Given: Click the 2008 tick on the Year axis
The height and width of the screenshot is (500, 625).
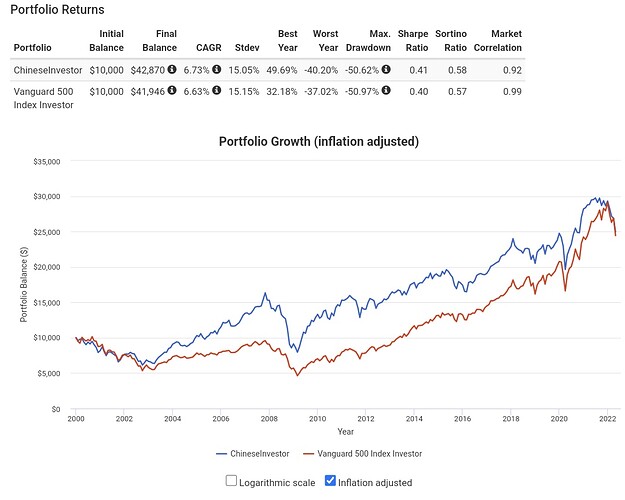Looking at the screenshot, I should (x=269, y=419).
